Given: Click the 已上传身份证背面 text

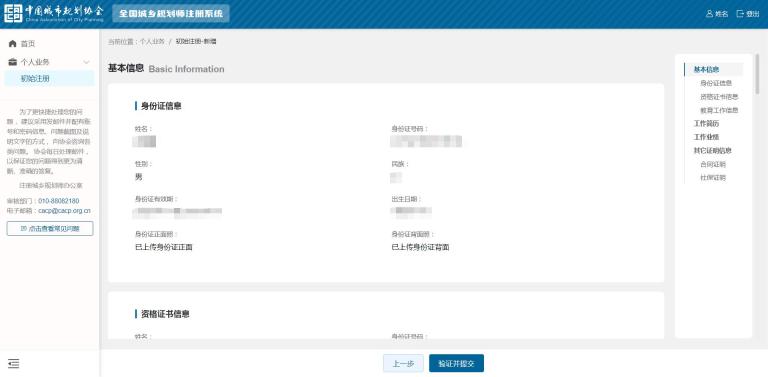Looking at the screenshot, I should 420,247.
